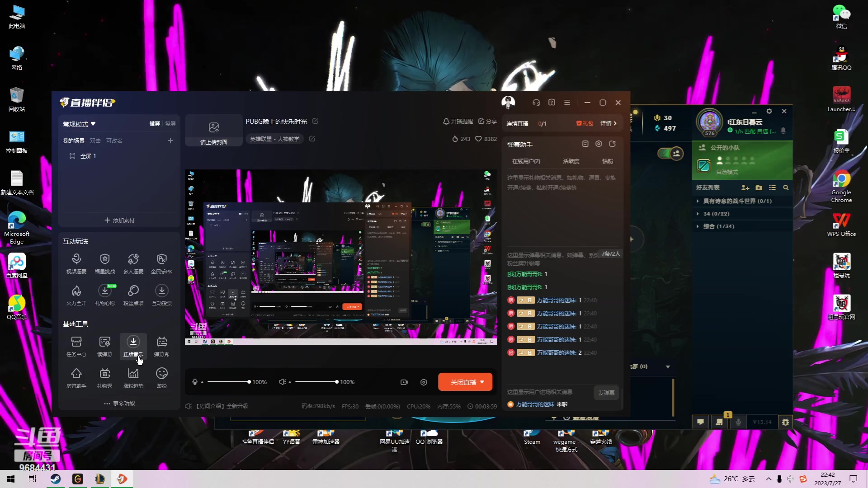The width and height of the screenshot is (868, 488).
Task: Select 竖屏 portrait mode
Action: pos(170,123)
